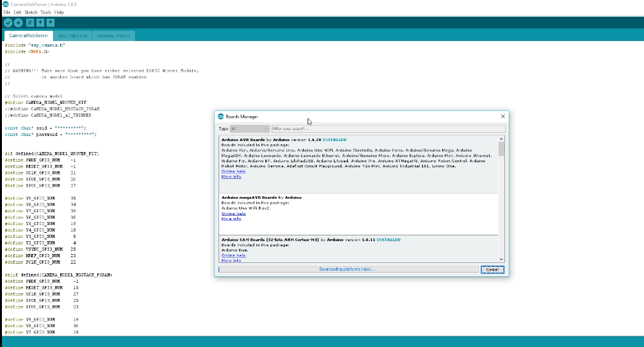Click the commented CAMERA_MODEL_AI_THINKER define line
The width and height of the screenshot is (644, 347).
[x=48, y=115]
